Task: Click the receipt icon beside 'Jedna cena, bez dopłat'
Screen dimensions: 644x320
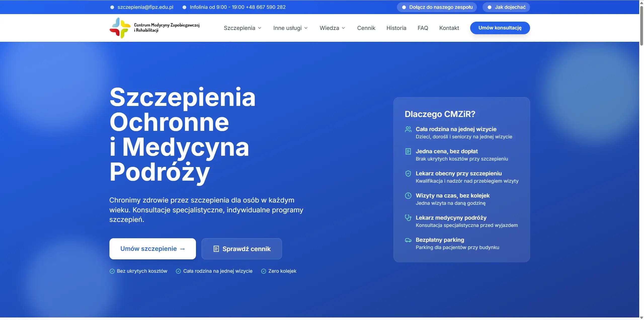Action: (x=408, y=151)
